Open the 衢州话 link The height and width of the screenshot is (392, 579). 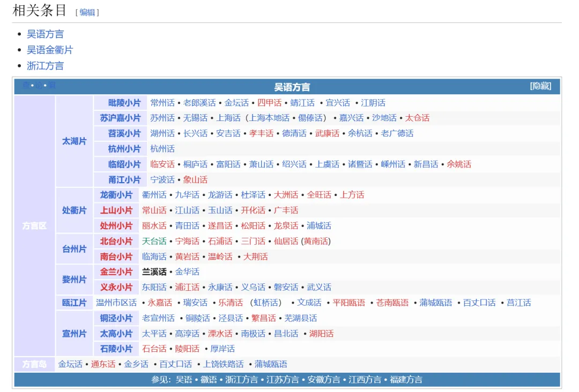[154, 195]
